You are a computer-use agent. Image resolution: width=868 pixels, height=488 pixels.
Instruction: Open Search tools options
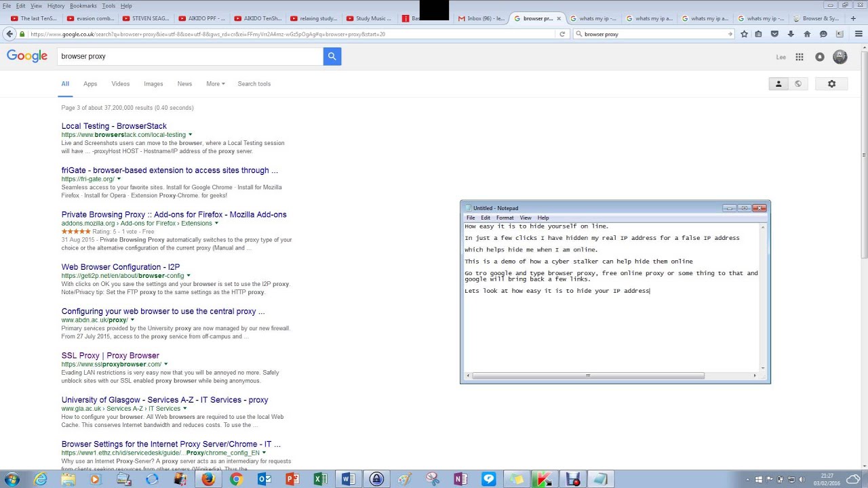(x=254, y=84)
